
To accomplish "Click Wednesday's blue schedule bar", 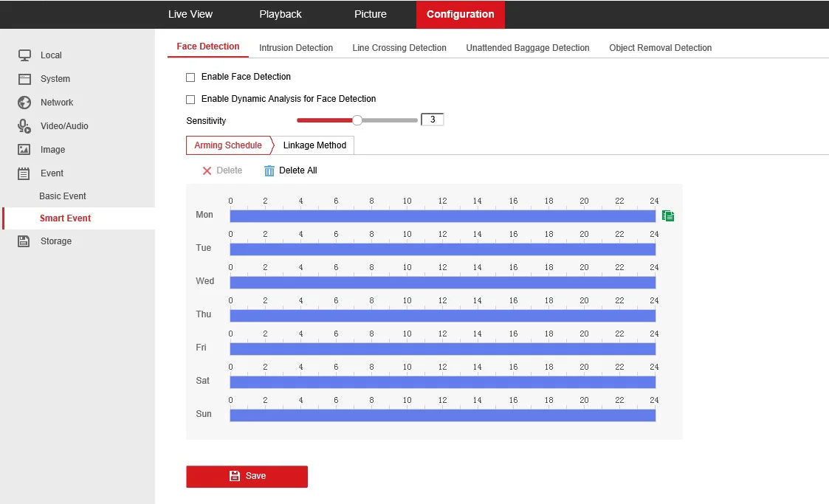I will click(442, 283).
